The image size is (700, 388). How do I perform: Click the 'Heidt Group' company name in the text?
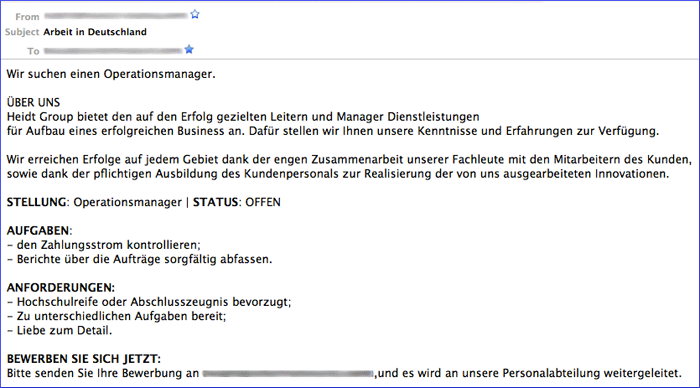tap(40, 117)
